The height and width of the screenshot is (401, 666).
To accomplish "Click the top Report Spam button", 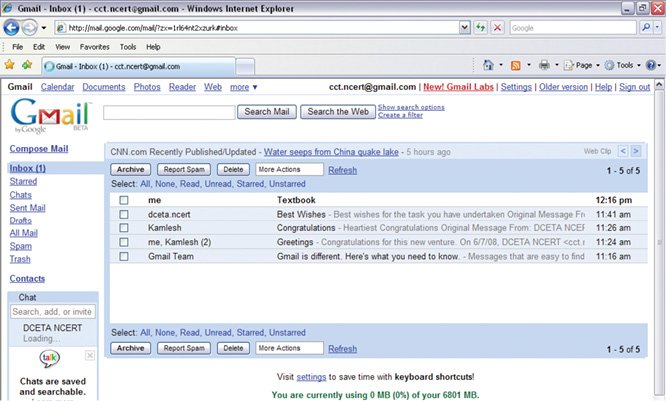I will click(184, 169).
